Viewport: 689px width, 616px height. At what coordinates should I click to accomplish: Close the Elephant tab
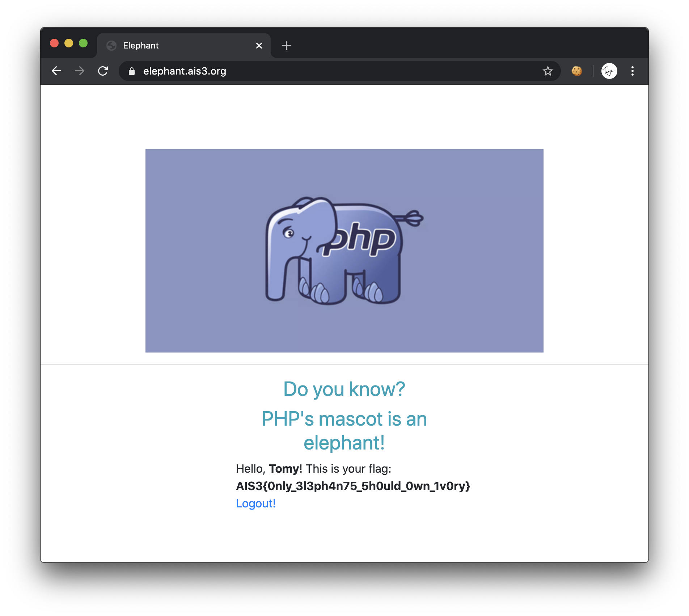[x=259, y=46]
